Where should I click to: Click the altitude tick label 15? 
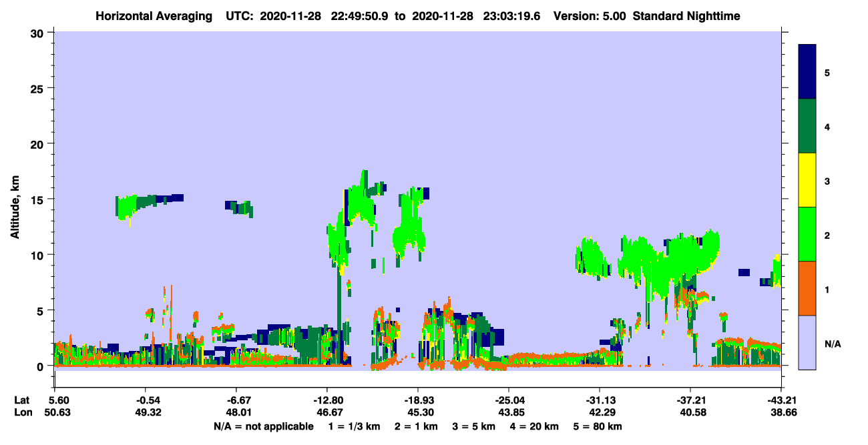[39, 199]
